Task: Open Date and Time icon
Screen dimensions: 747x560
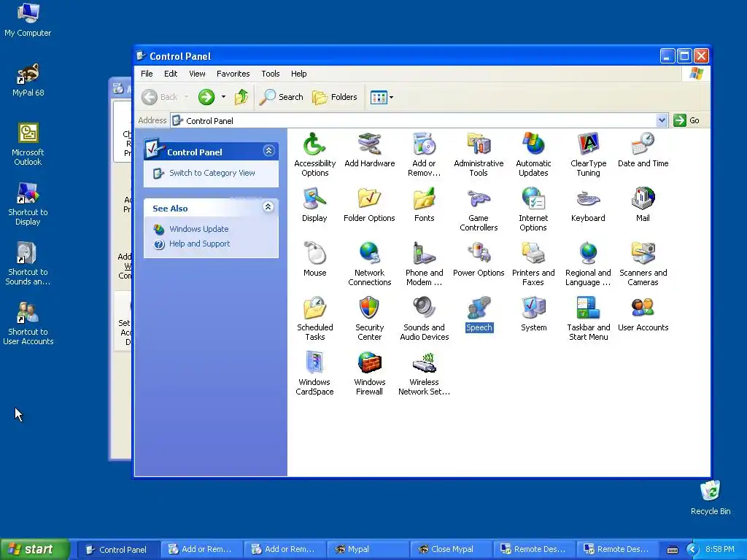Action: (643, 149)
